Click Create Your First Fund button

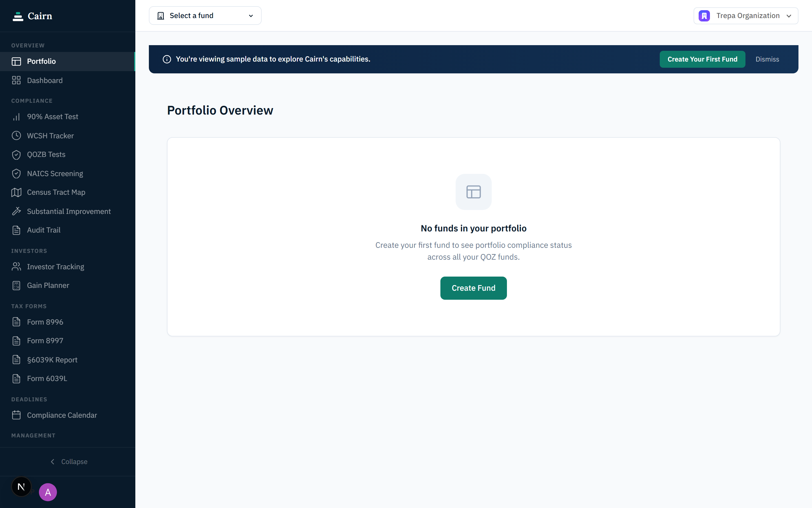point(702,59)
